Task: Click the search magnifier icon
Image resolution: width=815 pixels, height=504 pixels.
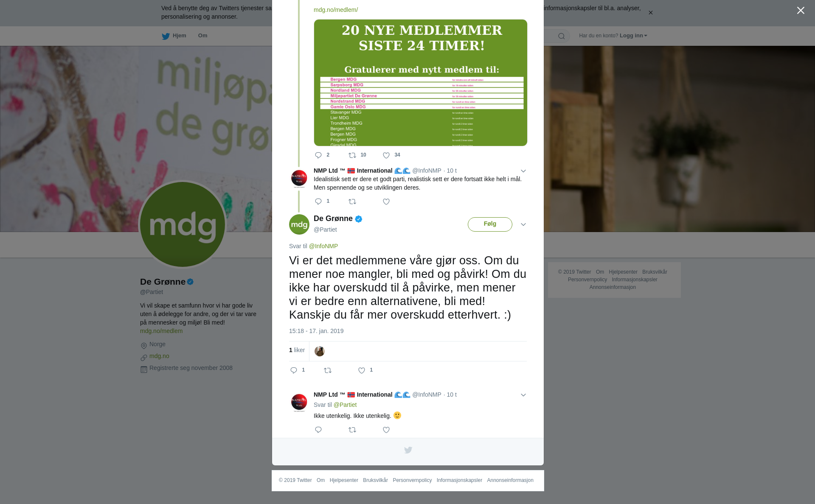Action: point(562,36)
